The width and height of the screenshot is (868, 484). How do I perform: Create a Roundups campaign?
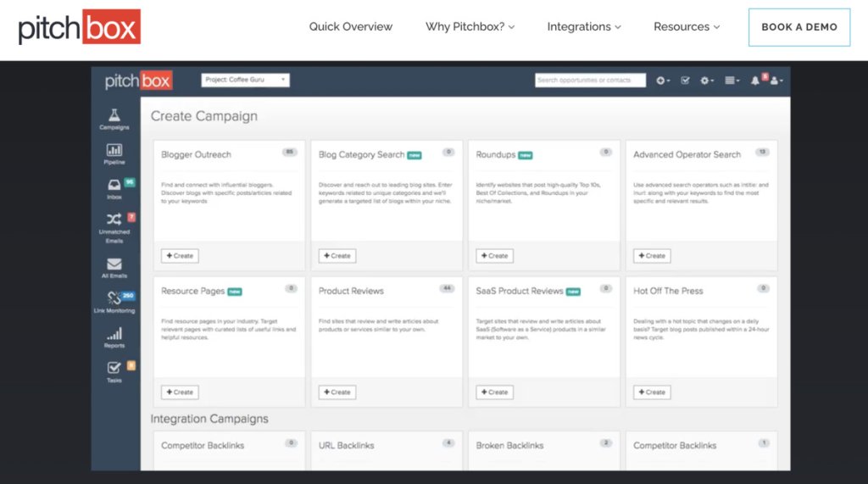(494, 256)
